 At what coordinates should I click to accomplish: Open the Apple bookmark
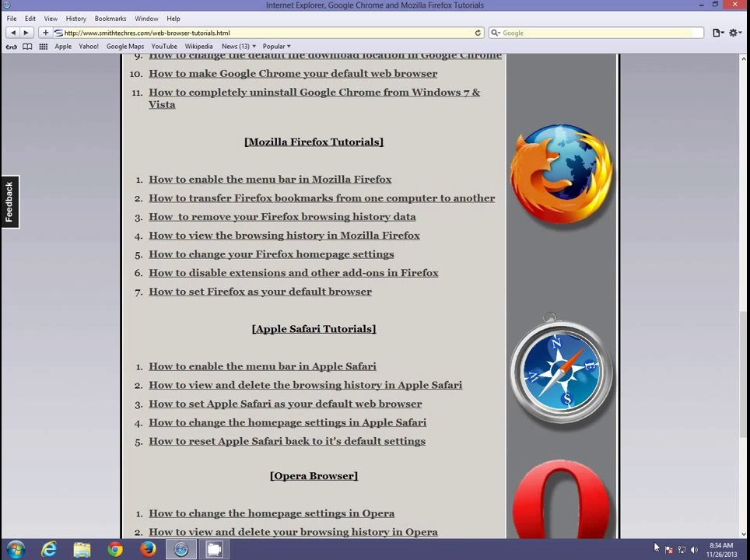click(63, 47)
